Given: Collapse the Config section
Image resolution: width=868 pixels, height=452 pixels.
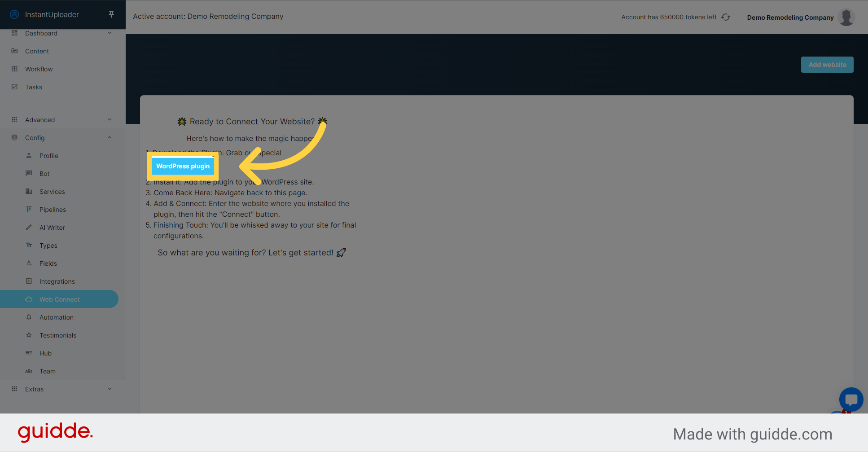Looking at the screenshot, I should tap(110, 137).
